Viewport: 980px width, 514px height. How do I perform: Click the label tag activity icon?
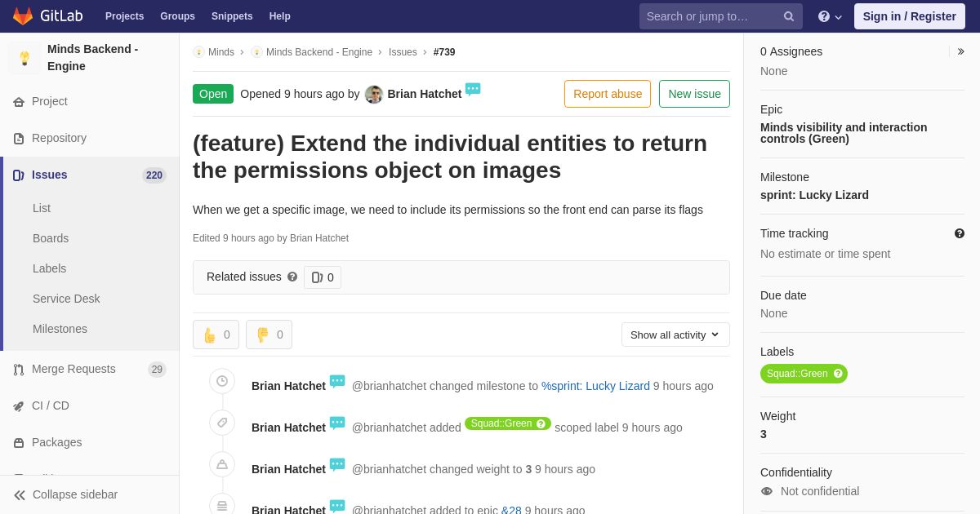coord(222,423)
